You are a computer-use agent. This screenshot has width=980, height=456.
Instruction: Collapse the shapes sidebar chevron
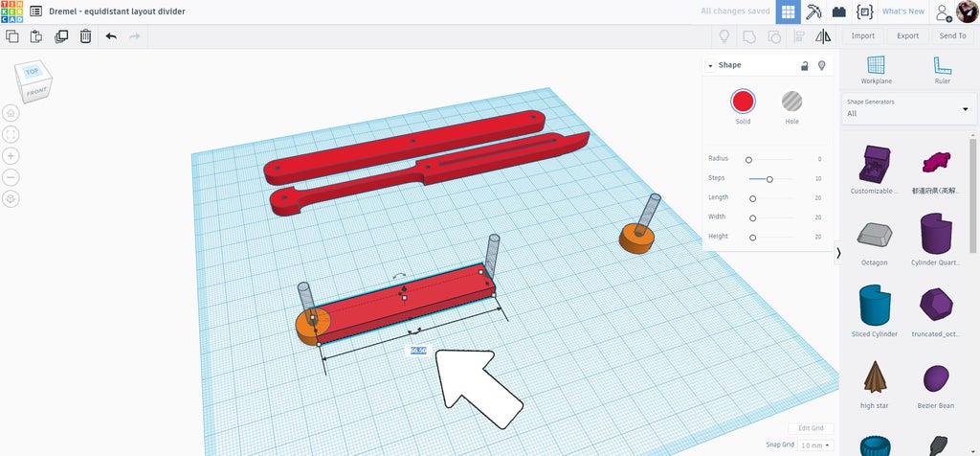838,253
